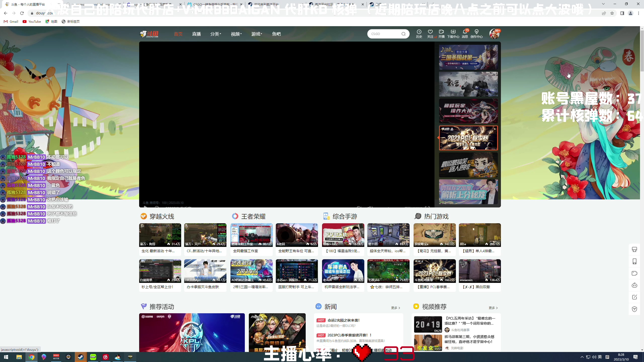Open File Explorer from the taskbar
Viewport: 644px width, 362px height.
[x=19, y=357]
